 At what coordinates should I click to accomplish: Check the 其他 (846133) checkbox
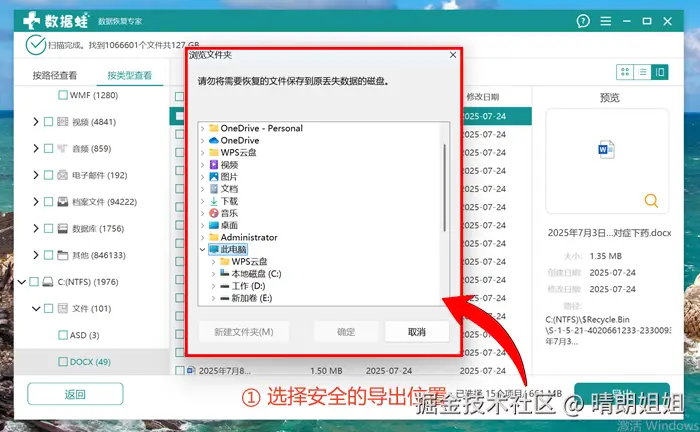click(x=48, y=255)
